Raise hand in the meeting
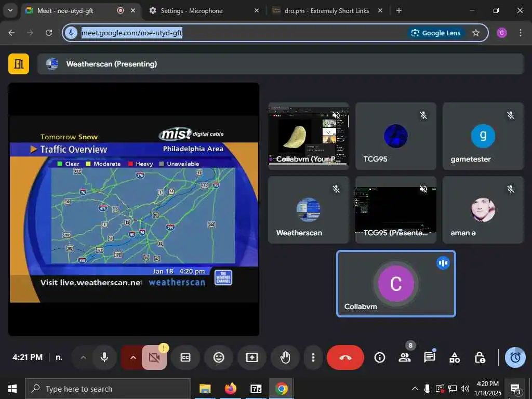The width and height of the screenshot is (532, 399). [x=285, y=357]
